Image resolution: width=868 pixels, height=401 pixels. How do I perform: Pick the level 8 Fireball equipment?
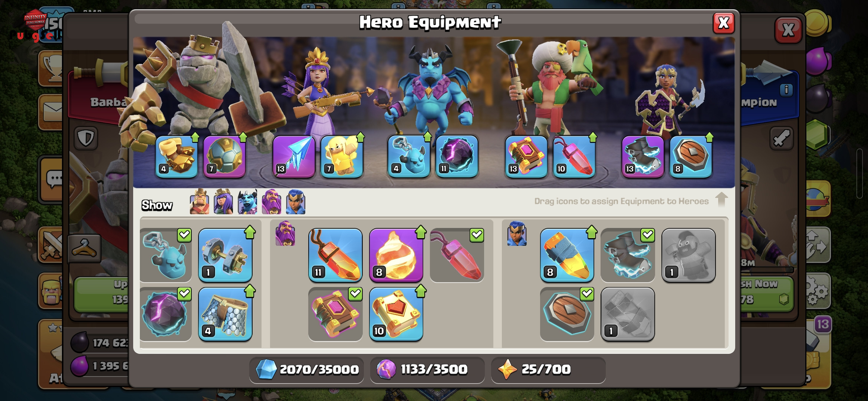(x=396, y=255)
